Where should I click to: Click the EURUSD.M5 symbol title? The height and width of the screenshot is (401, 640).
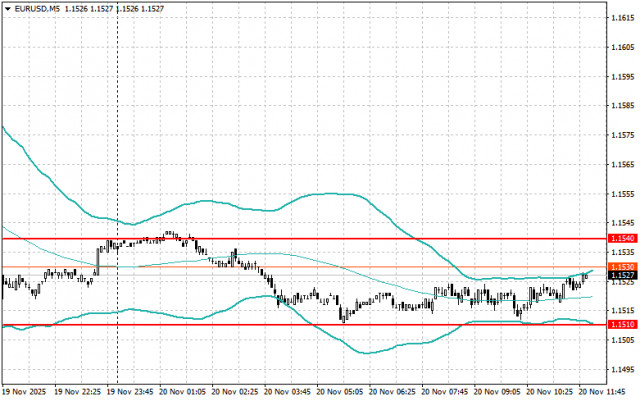click(x=37, y=9)
